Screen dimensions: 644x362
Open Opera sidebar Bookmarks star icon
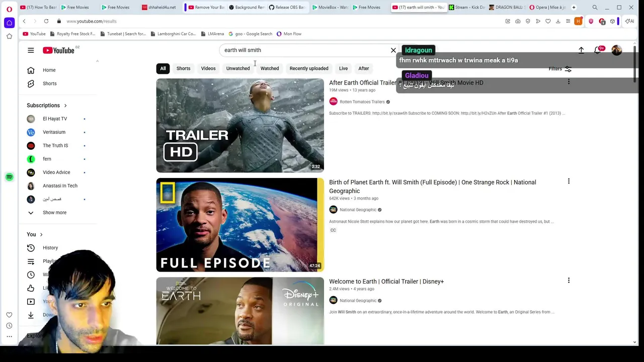click(9, 36)
